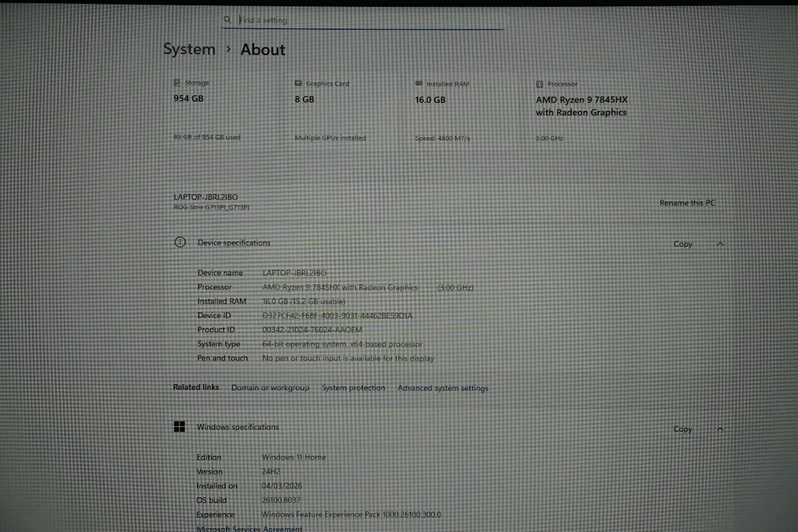Focus the Find a setting field

(x=366, y=20)
